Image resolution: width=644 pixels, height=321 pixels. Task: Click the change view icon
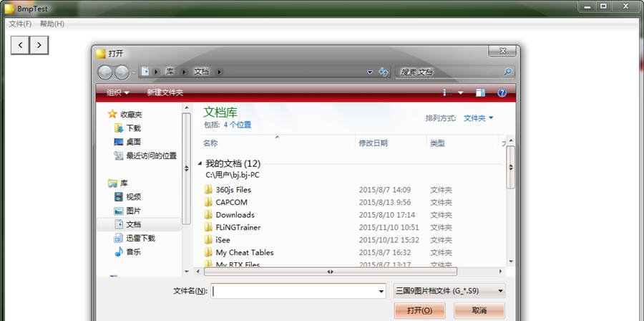[448, 93]
